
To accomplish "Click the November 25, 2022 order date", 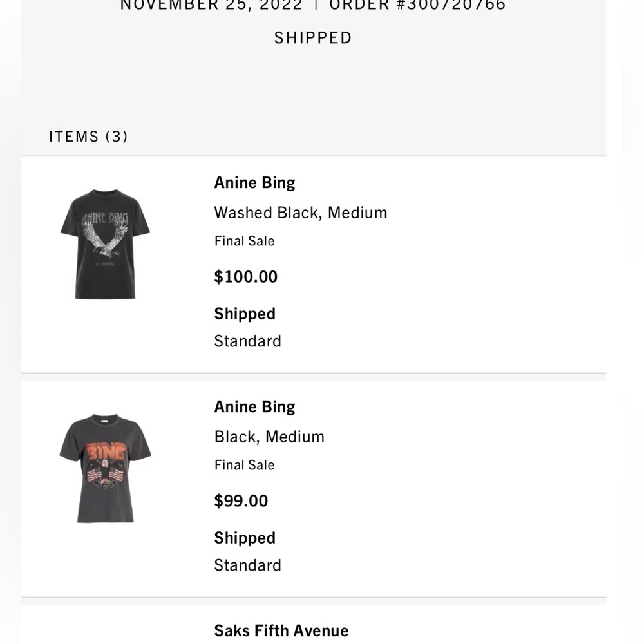I will 211,5.
